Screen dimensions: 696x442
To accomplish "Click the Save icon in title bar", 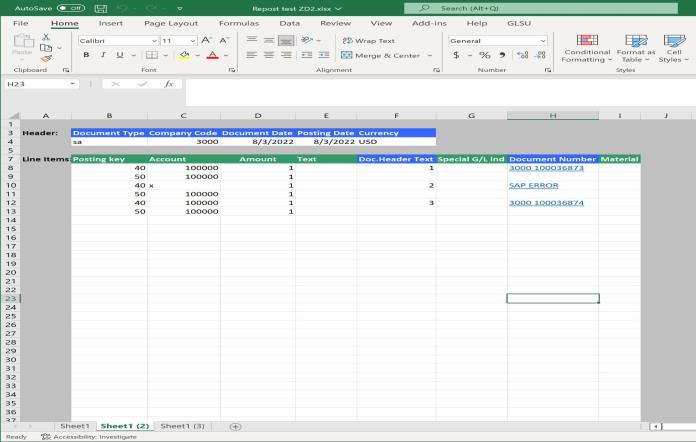I will click(x=101, y=8).
